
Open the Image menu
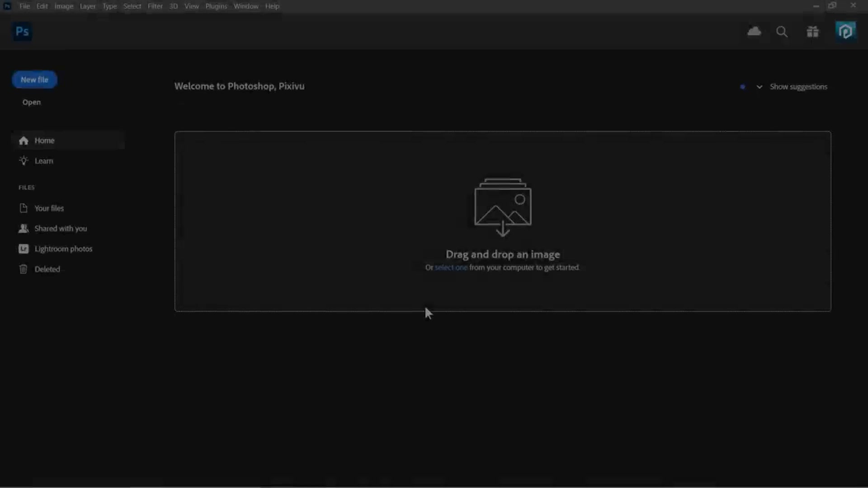pos(64,6)
